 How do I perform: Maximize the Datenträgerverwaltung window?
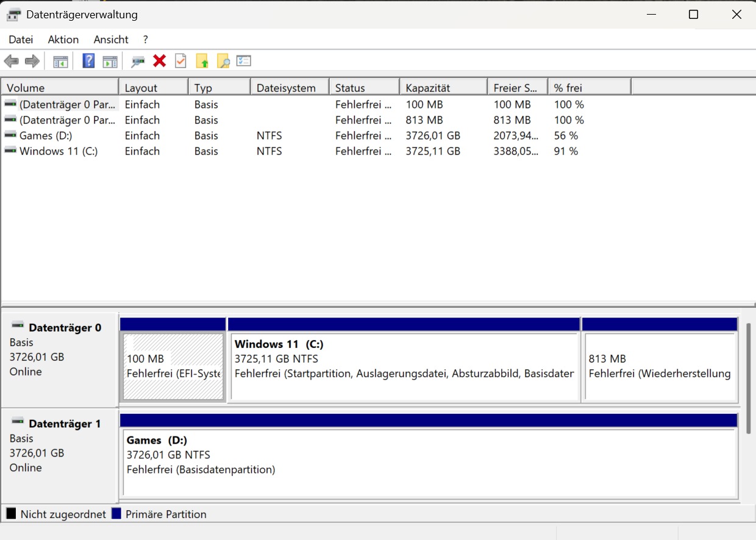[693, 15]
